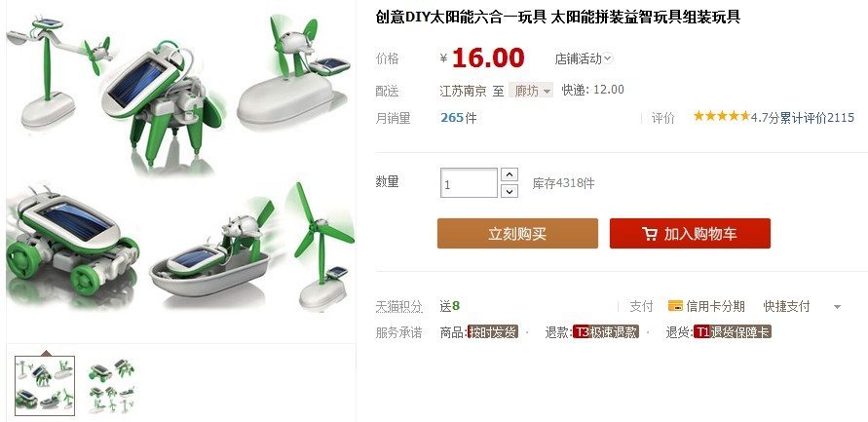Click the 信用卡分期 installment link
The height and width of the screenshot is (422, 868).
tap(715, 306)
